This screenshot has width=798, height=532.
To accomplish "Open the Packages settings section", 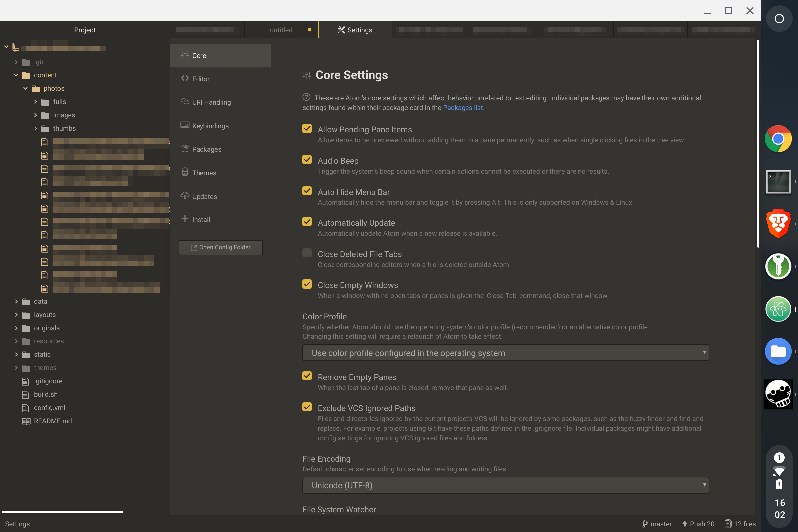I will coord(206,149).
